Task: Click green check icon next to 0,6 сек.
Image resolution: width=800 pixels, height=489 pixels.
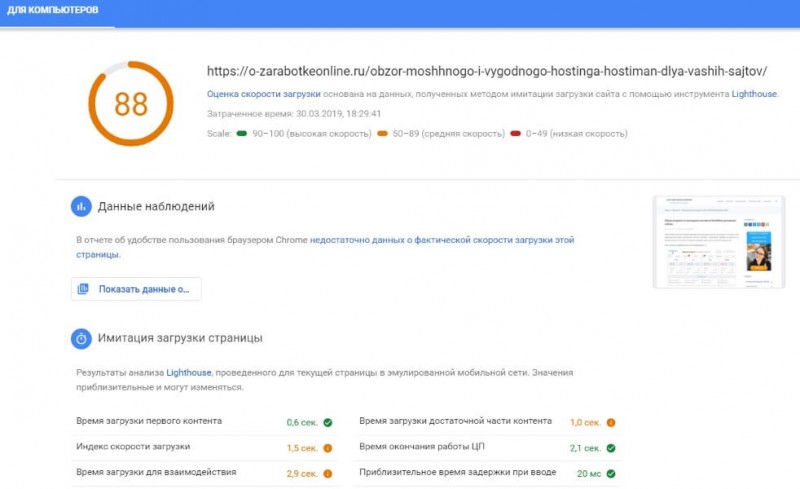Action: coord(328,423)
